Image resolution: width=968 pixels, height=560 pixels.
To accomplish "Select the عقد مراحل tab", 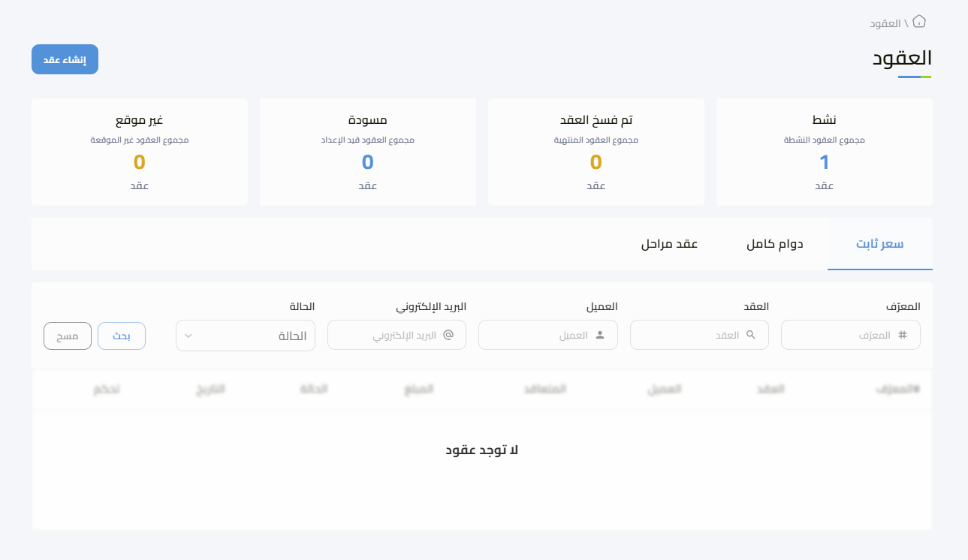I will (669, 244).
